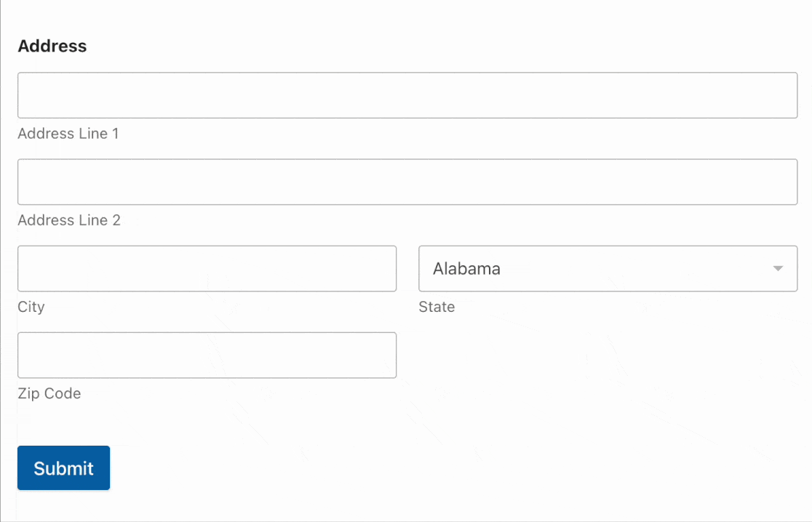812x522 pixels.
Task: Click the Submit button
Action: [x=64, y=467]
